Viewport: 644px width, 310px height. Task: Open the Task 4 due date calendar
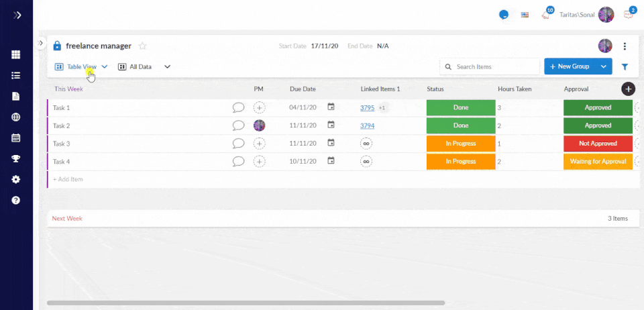331,161
